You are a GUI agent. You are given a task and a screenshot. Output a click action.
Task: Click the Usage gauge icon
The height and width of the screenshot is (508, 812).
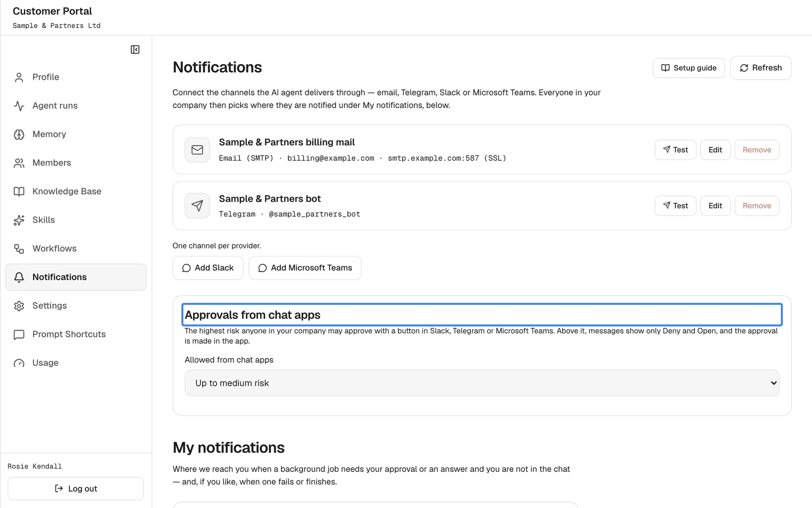[19, 363]
